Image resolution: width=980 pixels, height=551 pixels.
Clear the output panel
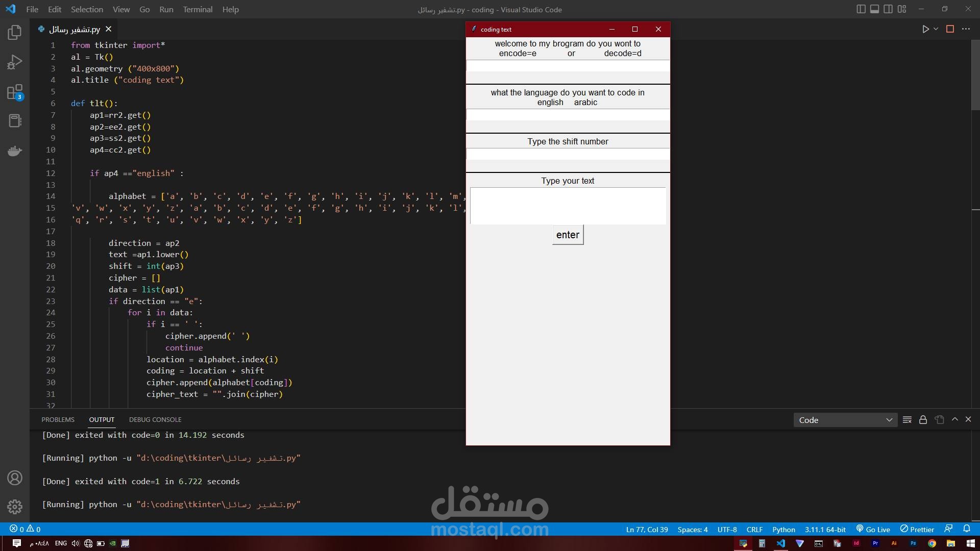(x=907, y=419)
